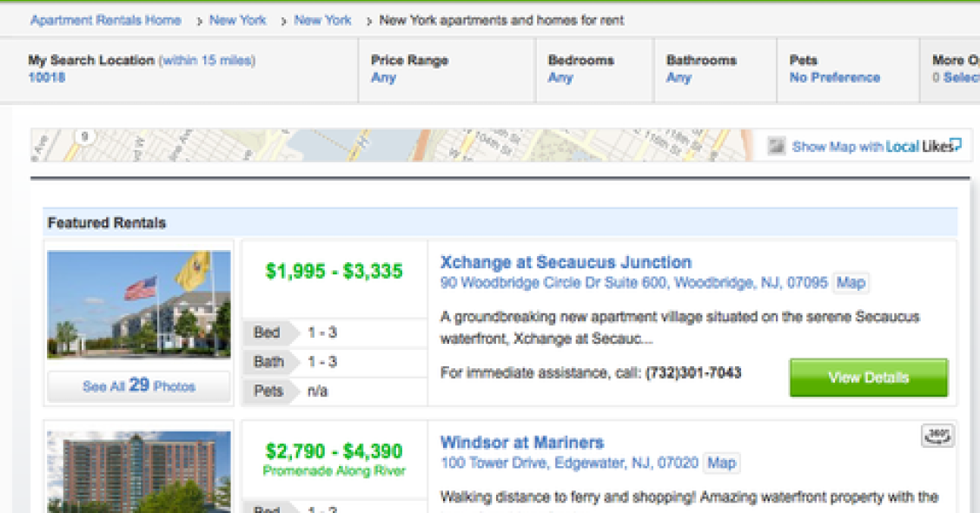Expand the Bathrooms filter dropdown

tap(715, 69)
